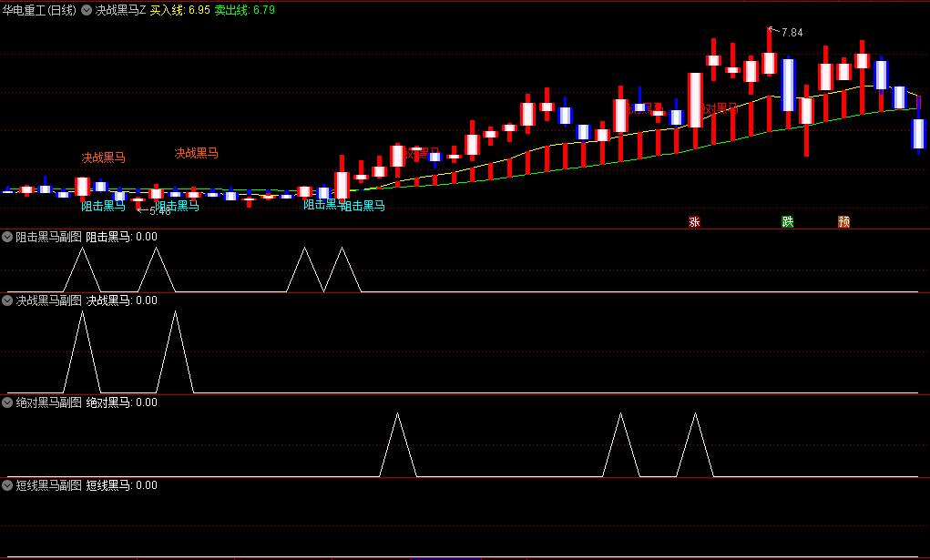Click the 阻击黑马副图 panel title

click(x=48, y=237)
